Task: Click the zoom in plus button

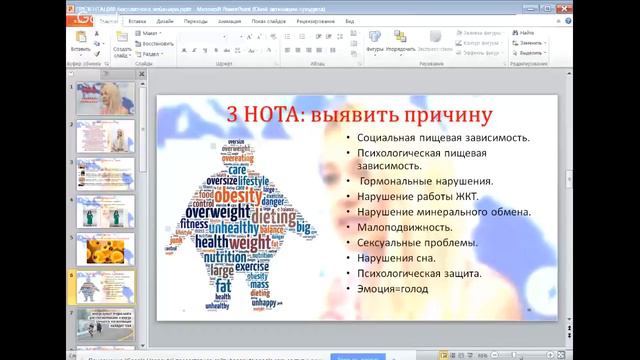Action: pos(550,356)
